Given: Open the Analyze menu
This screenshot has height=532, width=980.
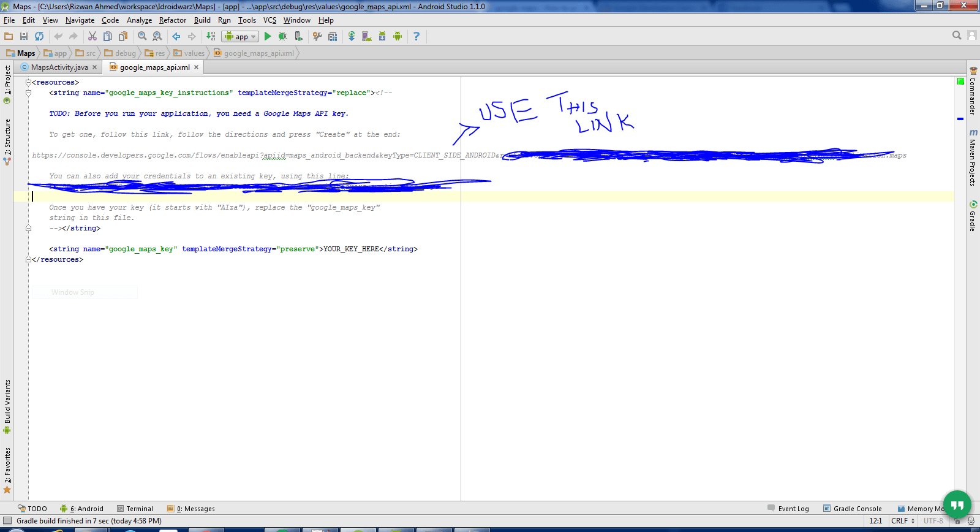Looking at the screenshot, I should click(x=139, y=20).
